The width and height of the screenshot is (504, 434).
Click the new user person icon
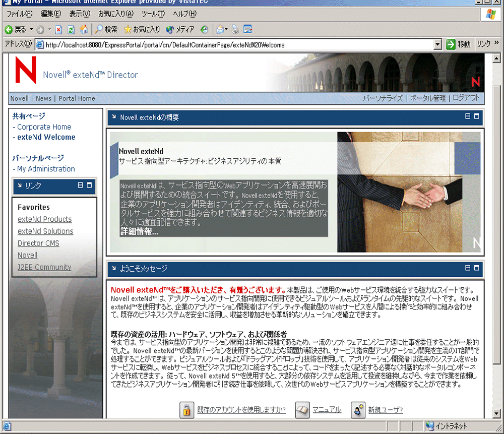tap(358, 410)
